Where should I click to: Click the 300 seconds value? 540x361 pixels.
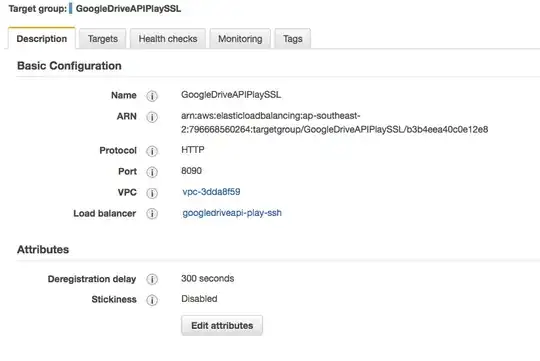tap(207, 278)
